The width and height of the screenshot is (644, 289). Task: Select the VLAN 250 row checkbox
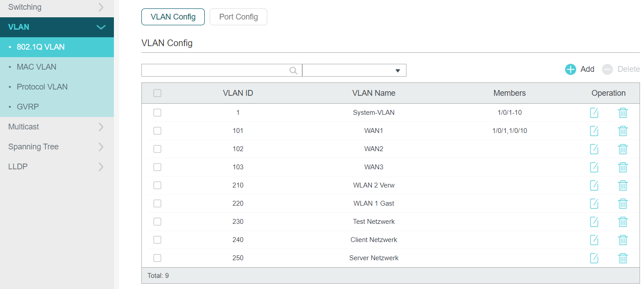[x=157, y=258]
